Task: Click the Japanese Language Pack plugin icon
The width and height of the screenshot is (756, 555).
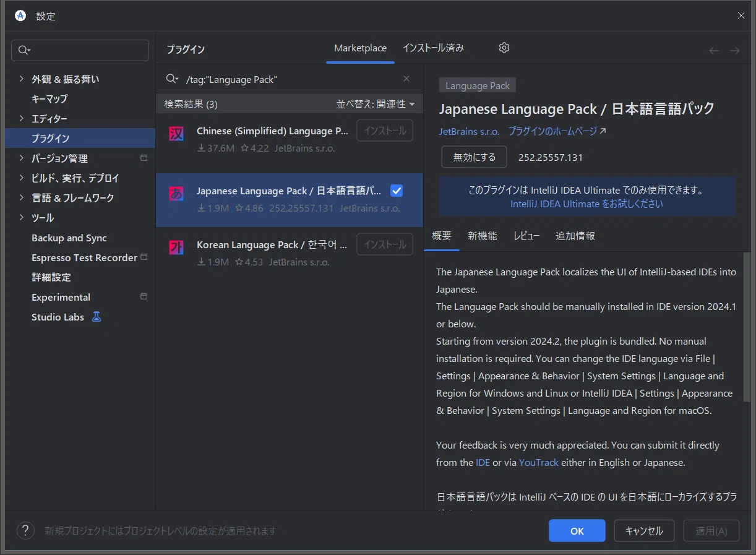Action: (176, 194)
